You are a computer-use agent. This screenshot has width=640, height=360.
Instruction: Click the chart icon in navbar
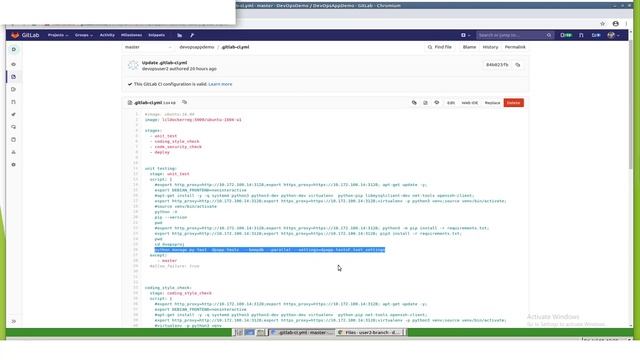click(x=180, y=36)
